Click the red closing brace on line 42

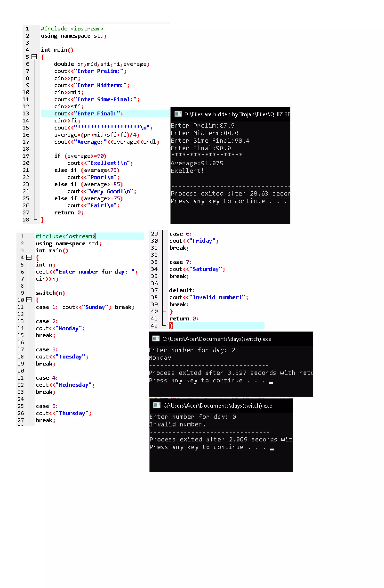171,326
